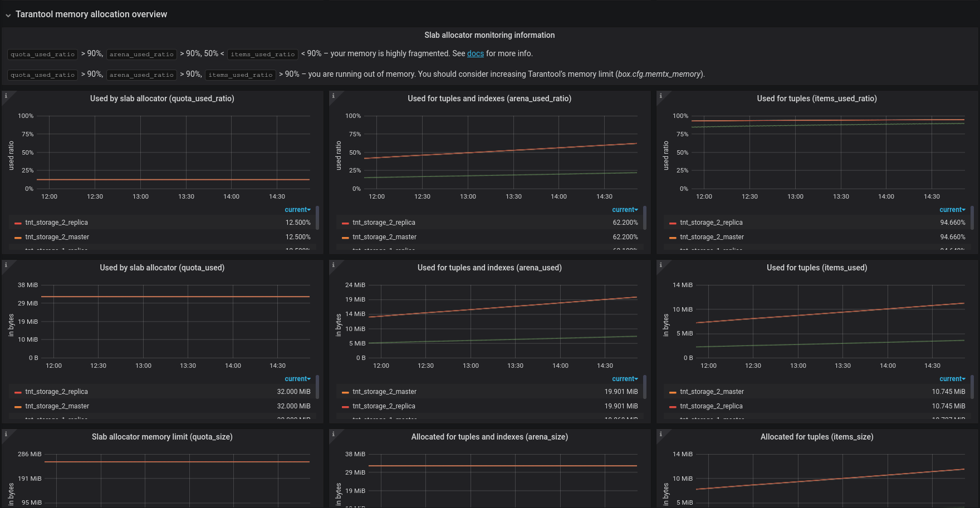Sort quota_used_ratio legend by current value
980x508 pixels.
pyautogui.click(x=297, y=210)
